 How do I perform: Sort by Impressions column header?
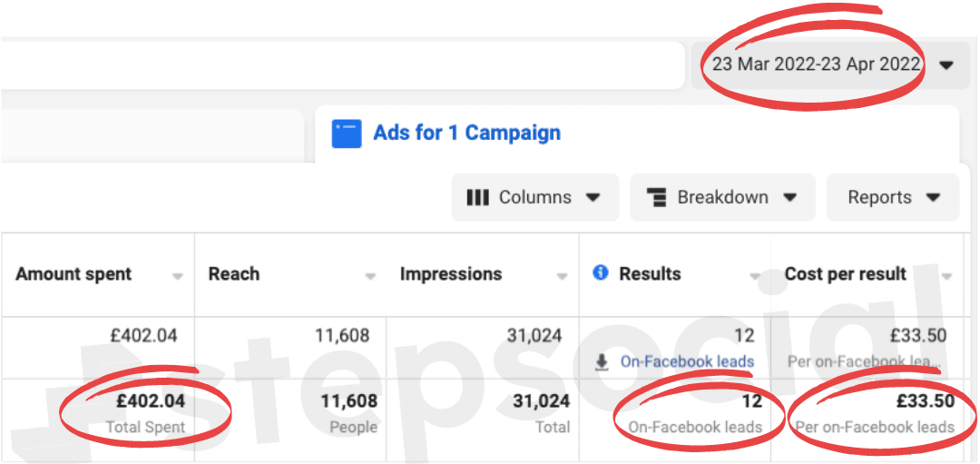453,274
